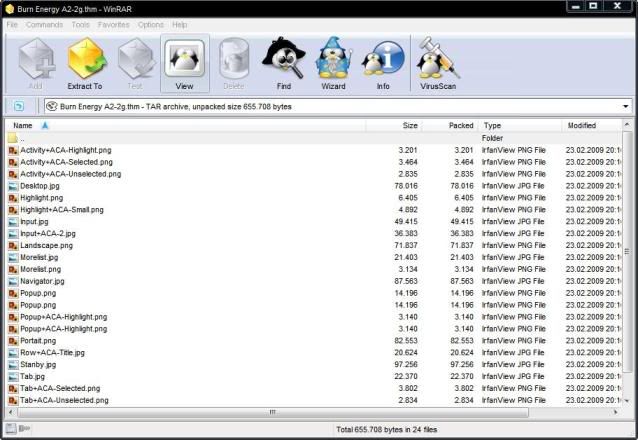Click packed value 97.256 of Stanby.jpg

click(x=462, y=365)
